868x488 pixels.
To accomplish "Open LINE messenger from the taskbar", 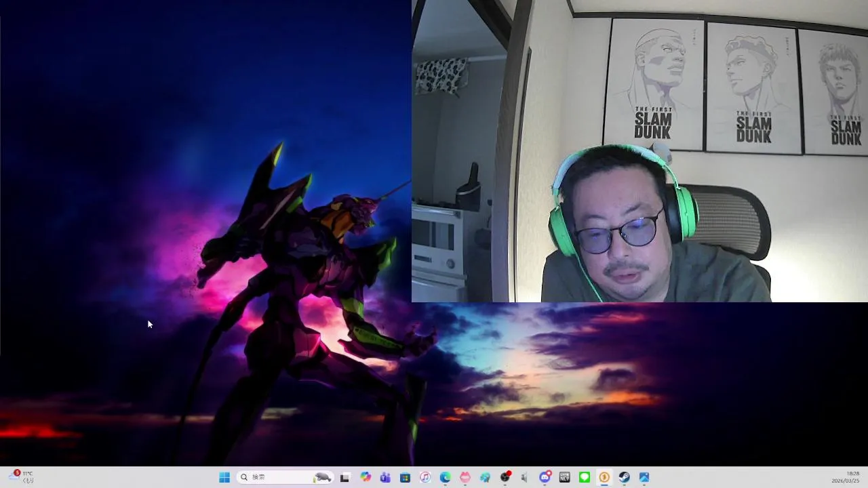I will 584,477.
